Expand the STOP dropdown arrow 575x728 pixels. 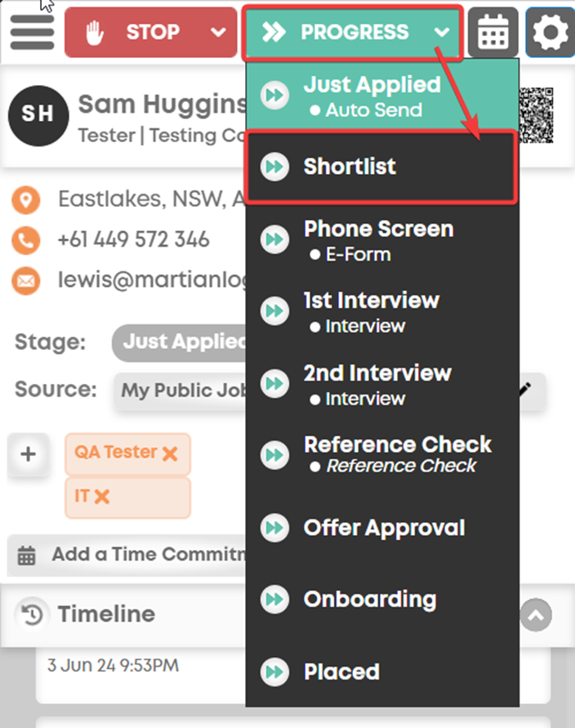pos(218,32)
